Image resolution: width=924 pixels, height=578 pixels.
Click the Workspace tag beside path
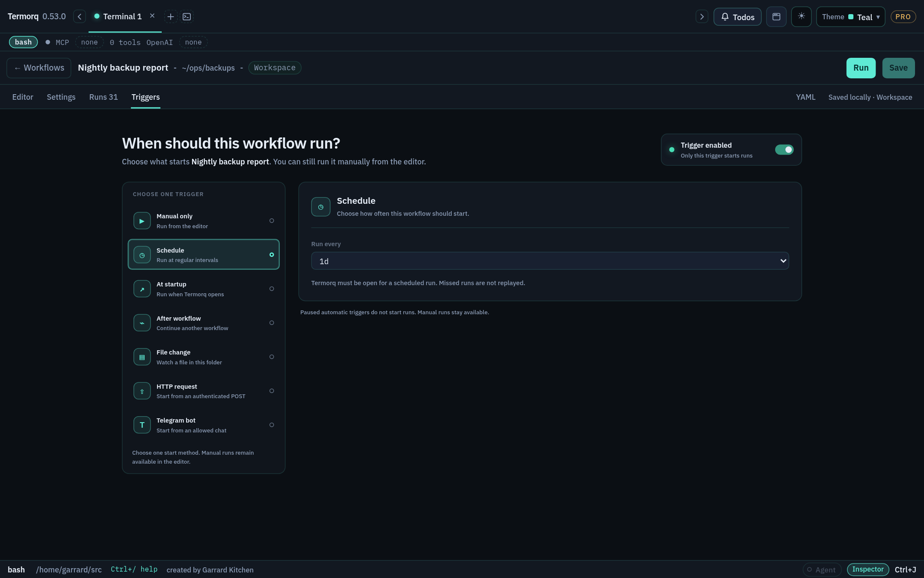click(x=275, y=68)
